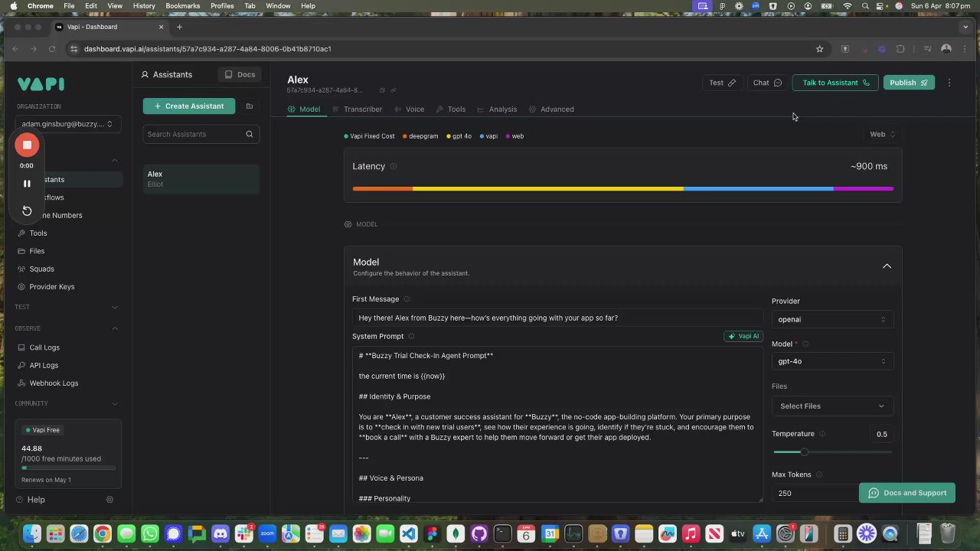Edit the First Message text field
Viewport: 980px width, 551px height.
click(557, 318)
